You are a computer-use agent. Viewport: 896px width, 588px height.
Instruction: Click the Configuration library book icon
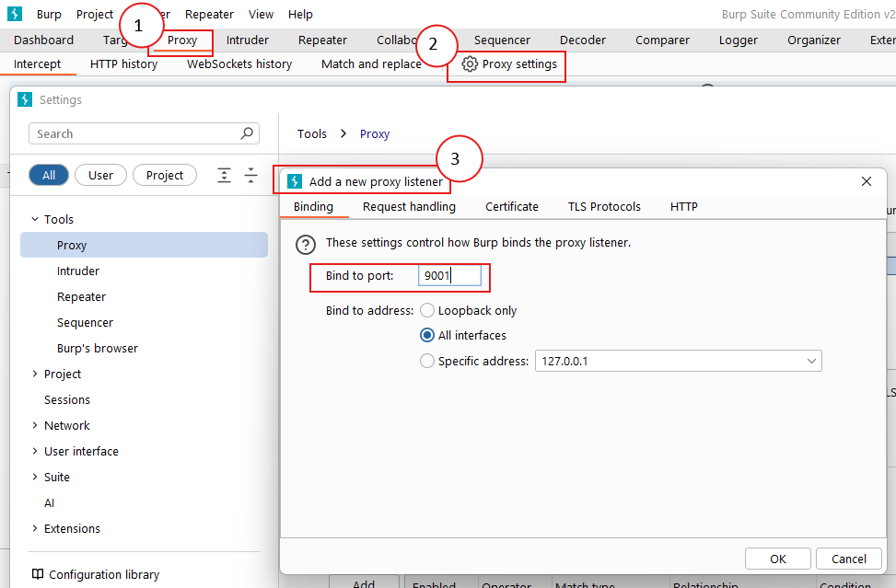click(38, 573)
